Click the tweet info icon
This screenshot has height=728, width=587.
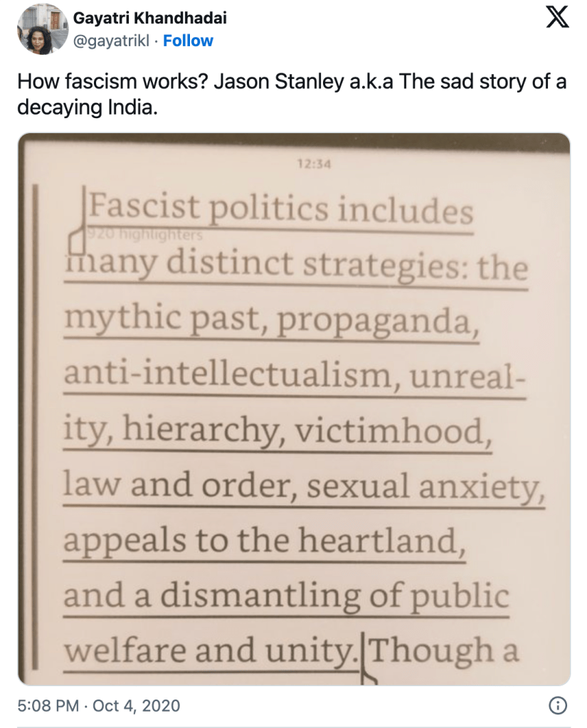(x=559, y=705)
